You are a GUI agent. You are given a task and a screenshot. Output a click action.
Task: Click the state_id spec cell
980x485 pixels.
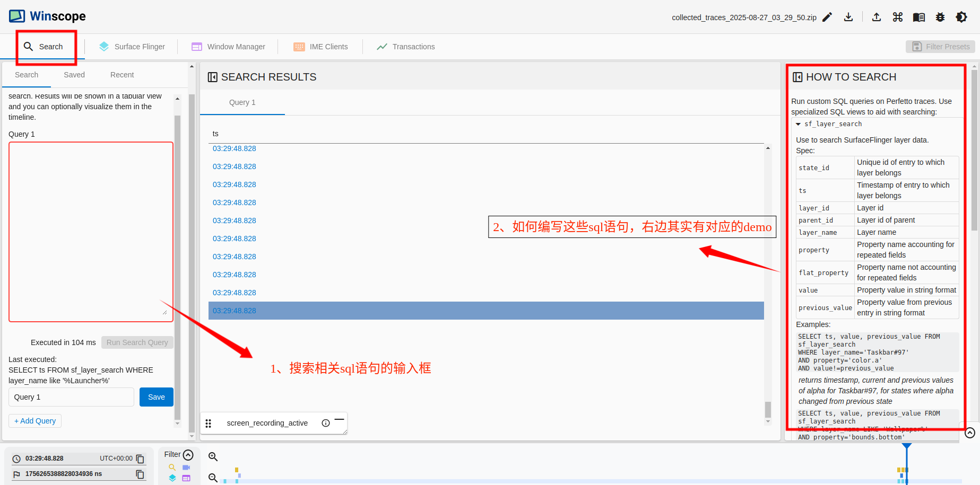(826, 168)
